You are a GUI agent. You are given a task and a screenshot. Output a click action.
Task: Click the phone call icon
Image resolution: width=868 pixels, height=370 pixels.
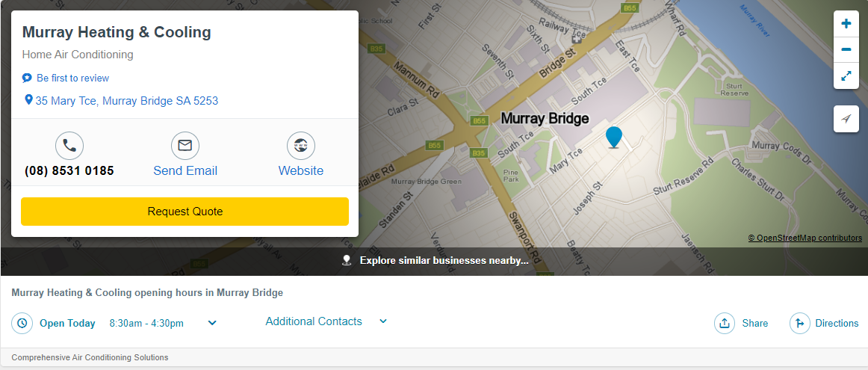pos(69,146)
